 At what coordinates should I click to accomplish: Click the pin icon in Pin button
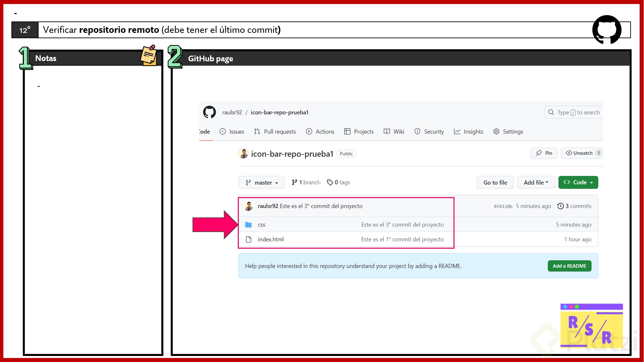(539, 153)
